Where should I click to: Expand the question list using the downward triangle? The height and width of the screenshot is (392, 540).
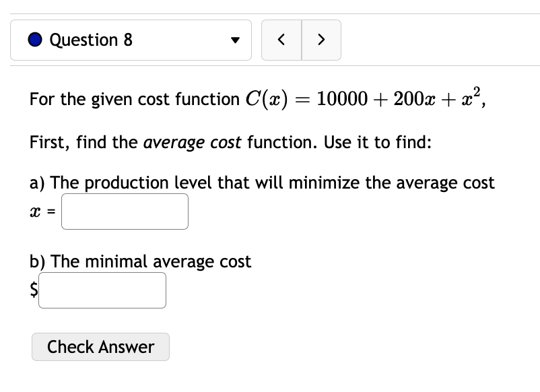pos(235,40)
